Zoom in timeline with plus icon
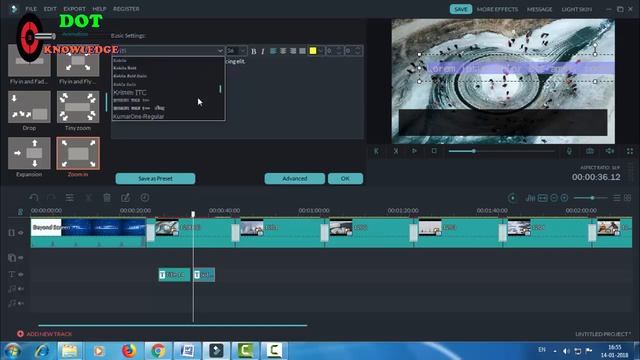The height and width of the screenshot is (360, 640). [564, 198]
